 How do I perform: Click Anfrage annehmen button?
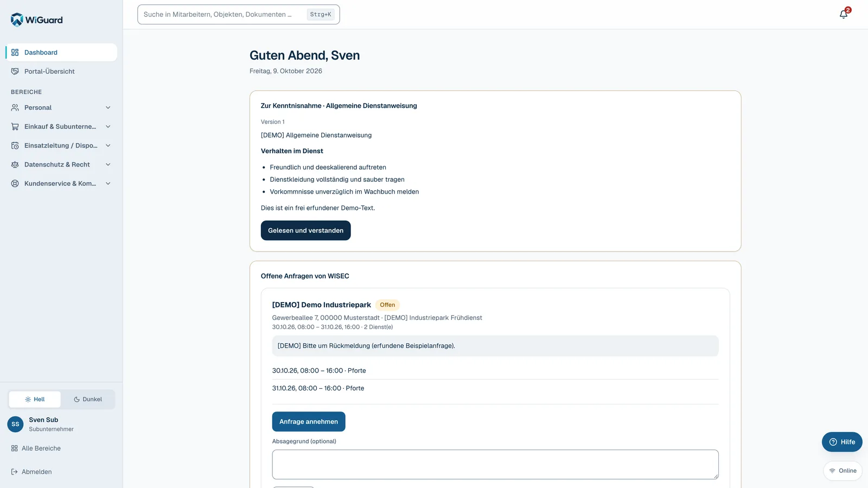tap(309, 422)
